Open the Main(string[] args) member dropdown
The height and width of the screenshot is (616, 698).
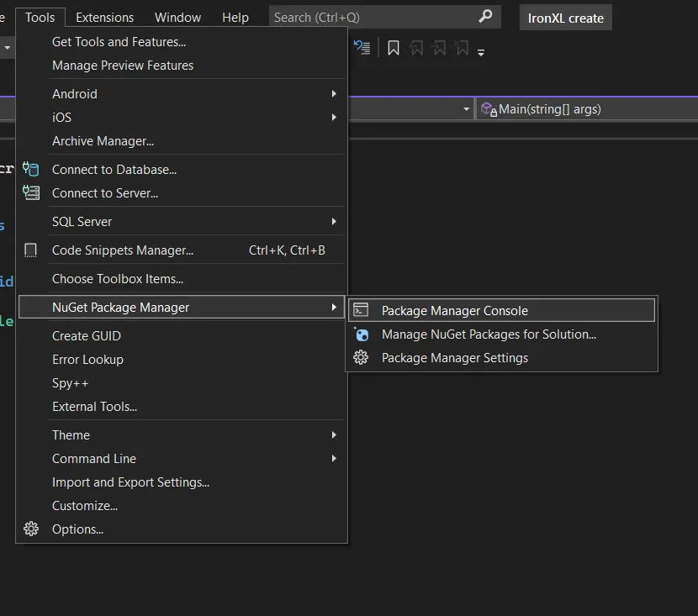[x=585, y=109]
